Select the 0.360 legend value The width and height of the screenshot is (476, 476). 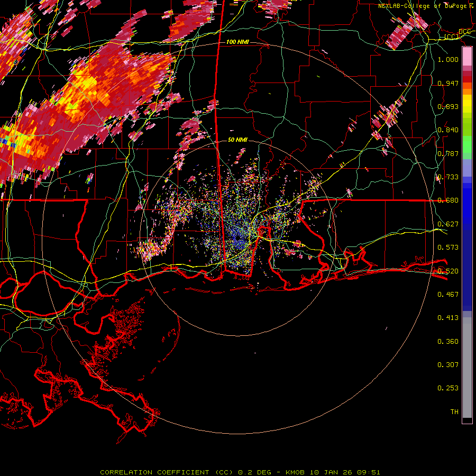click(x=448, y=342)
